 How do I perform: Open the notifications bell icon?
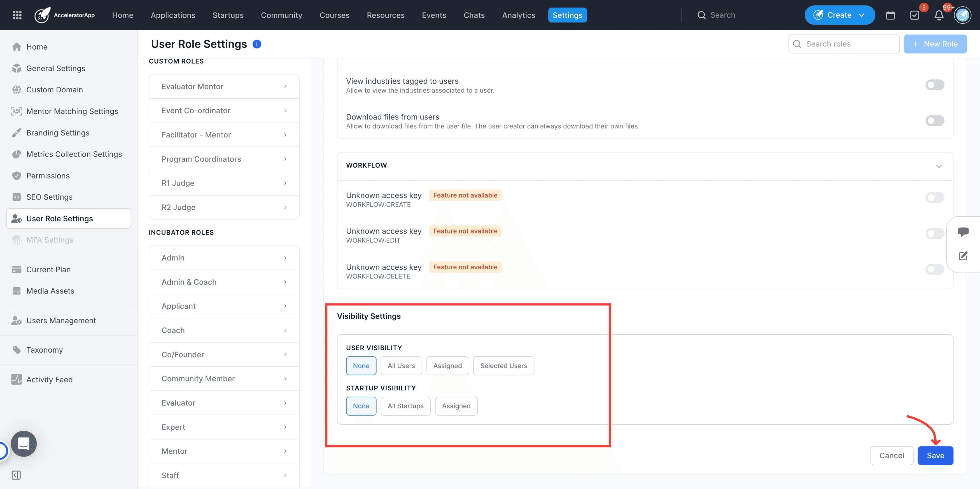pyautogui.click(x=939, y=15)
